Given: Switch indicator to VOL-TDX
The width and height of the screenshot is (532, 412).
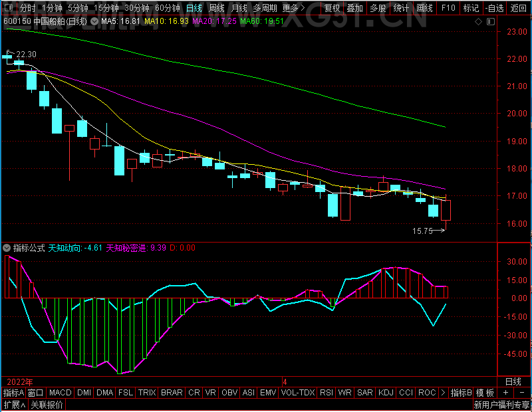Looking at the screenshot, I should pos(298,393).
